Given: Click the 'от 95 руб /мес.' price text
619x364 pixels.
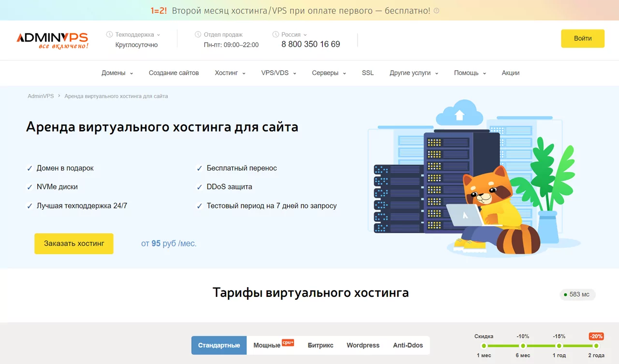Looking at the screenshot, I should click(169, 244).
